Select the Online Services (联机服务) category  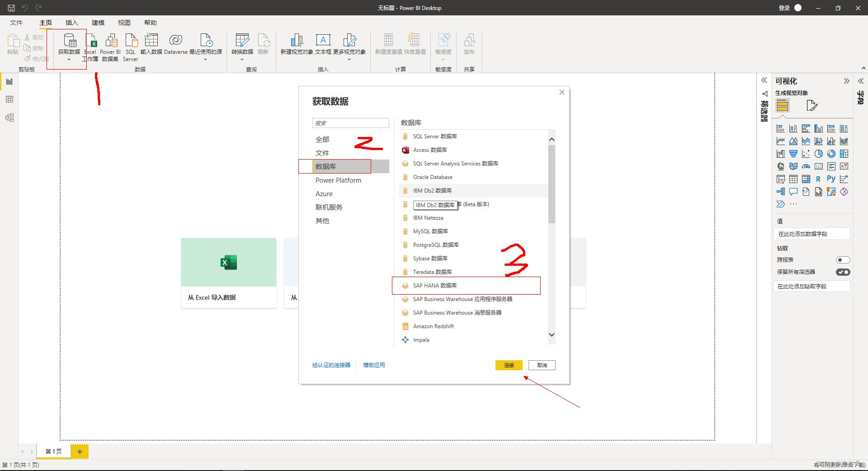[x=329, y=207]
